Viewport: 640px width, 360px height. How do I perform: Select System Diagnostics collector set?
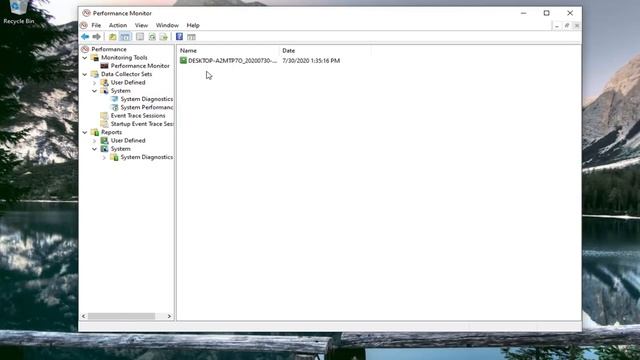pos(147,99)
